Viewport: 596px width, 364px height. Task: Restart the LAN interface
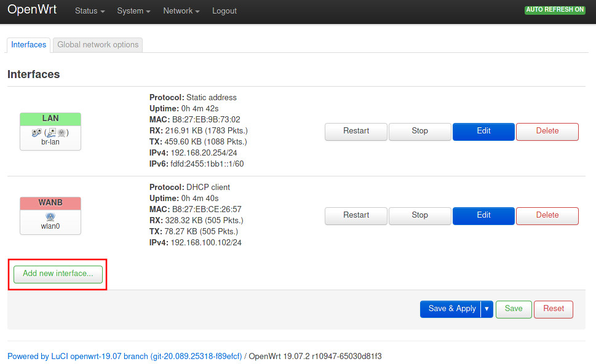[356, 132]
